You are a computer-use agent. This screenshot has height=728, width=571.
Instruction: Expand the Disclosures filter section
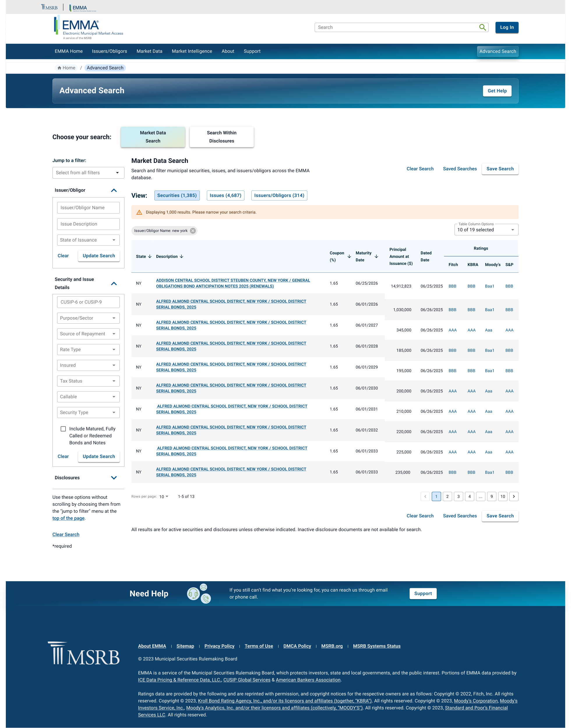[x=114, y=478]
